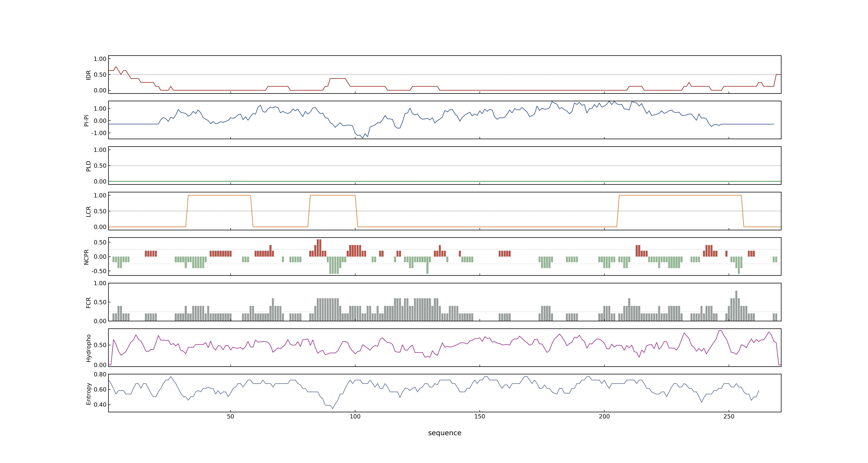
Task: Select the LCR axis label
Action: (88, 211)
